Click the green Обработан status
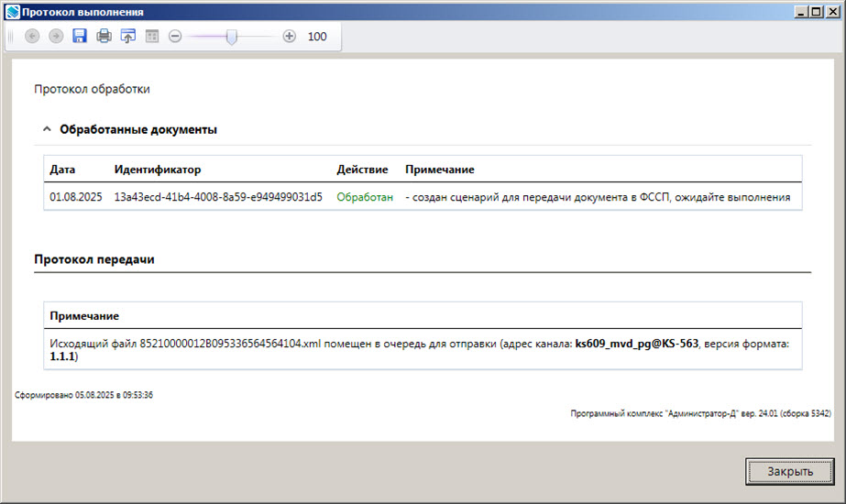Image resolution: width=846 pixels, height=504 pixels. (x=365, y=197)
